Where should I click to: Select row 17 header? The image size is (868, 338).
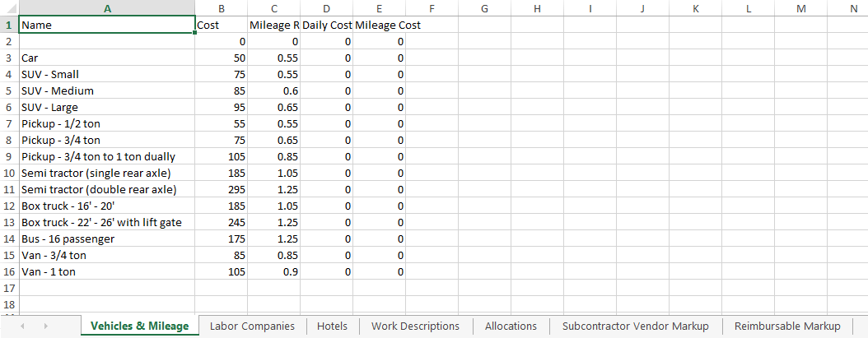[x=9, y=288]
